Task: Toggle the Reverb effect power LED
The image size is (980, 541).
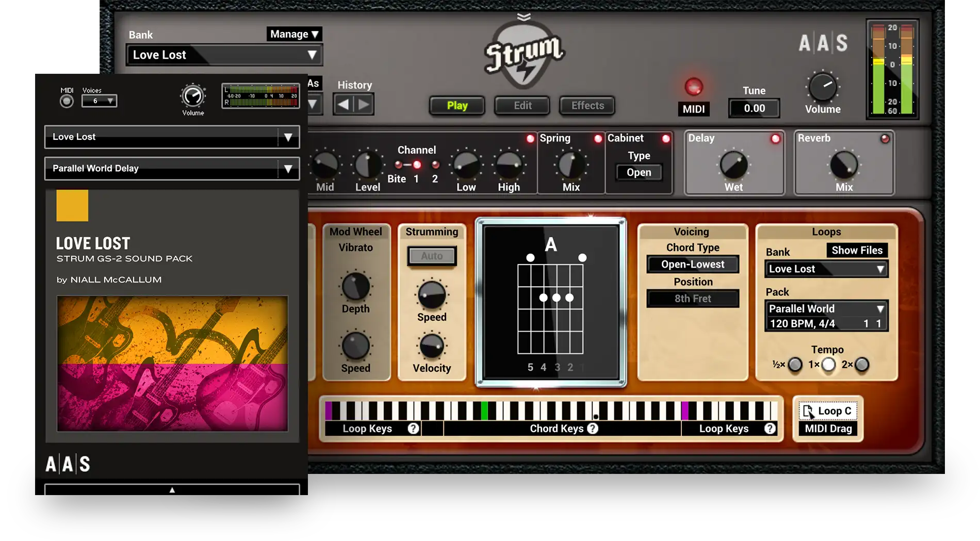Action: click(885, 139)
